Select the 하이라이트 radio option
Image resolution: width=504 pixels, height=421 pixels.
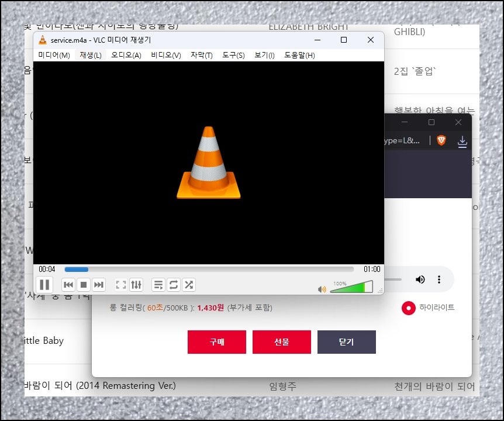point(409,308)
